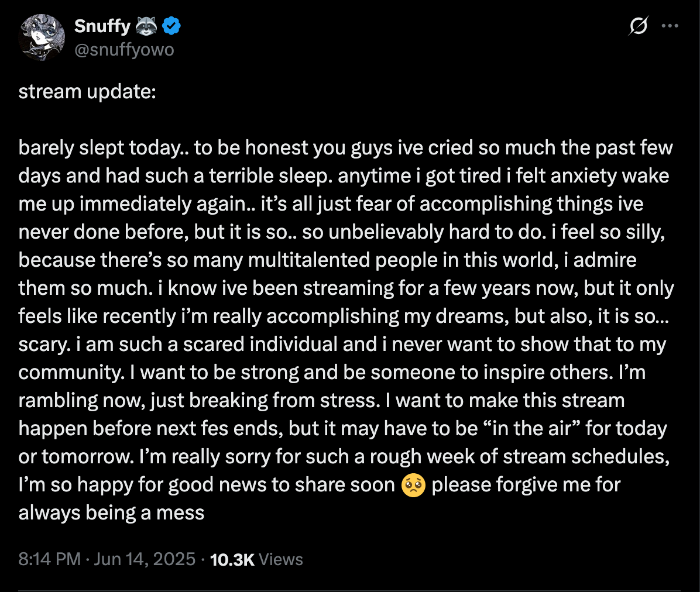The width and height of the screenshot is (700, 592).
Task: Click the pleading face emoji
Action: click(x=413, y=486)
